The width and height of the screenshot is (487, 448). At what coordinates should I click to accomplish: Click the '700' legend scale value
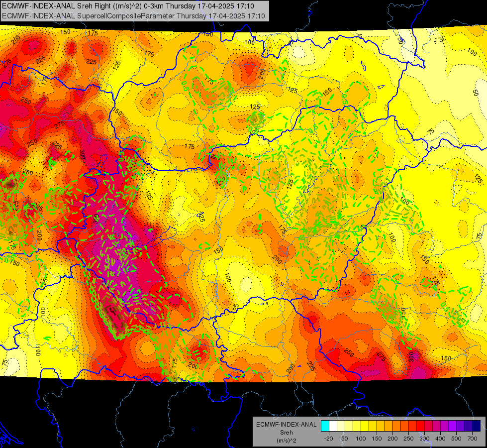tap(472, 439)
